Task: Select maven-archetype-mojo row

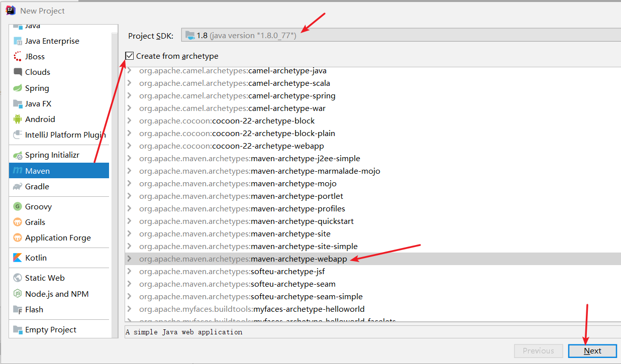Action: click(373, 184)
